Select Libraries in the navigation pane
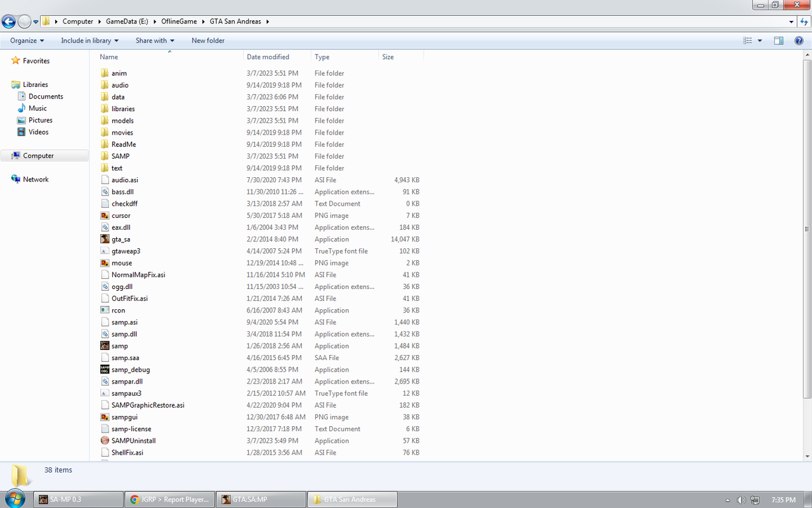 (36, 84)
